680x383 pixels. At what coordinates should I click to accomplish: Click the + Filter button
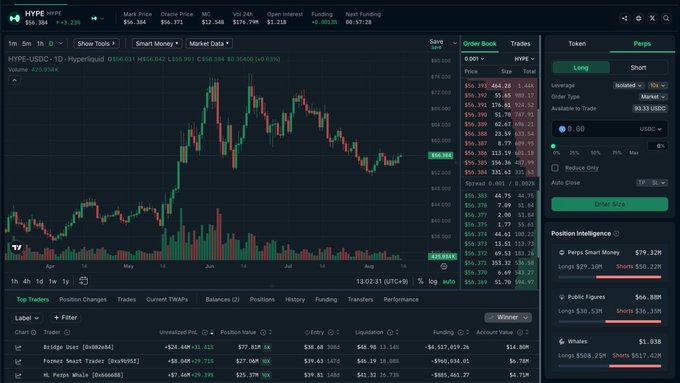click(x=65, y=318)
